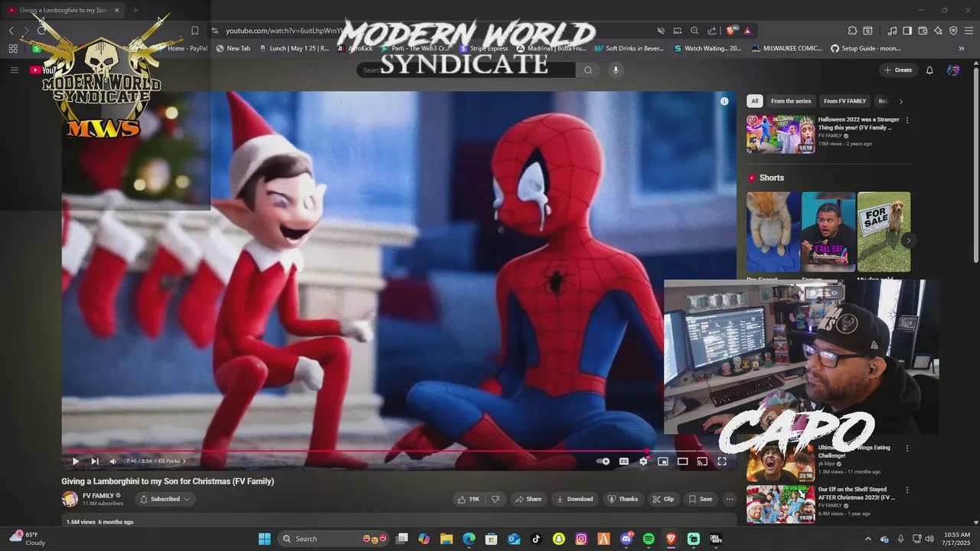Create a Clip from the video
This screenshot has width=980, height=551.
click(x=663, y=499)
